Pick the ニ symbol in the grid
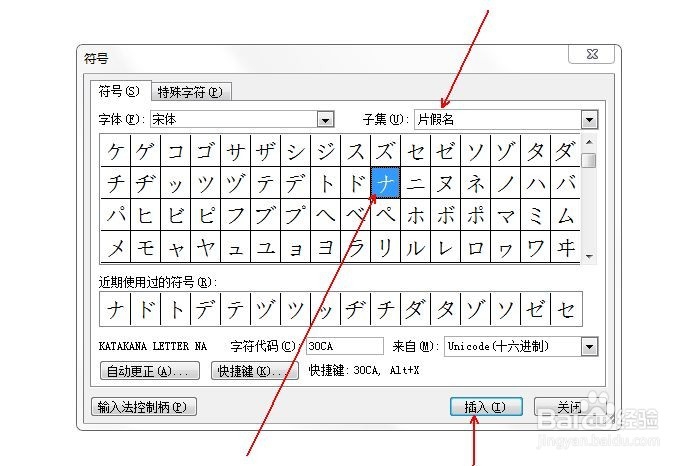Image resolution: width=700 pixels, height=466 pixels. tap(416, 183)
